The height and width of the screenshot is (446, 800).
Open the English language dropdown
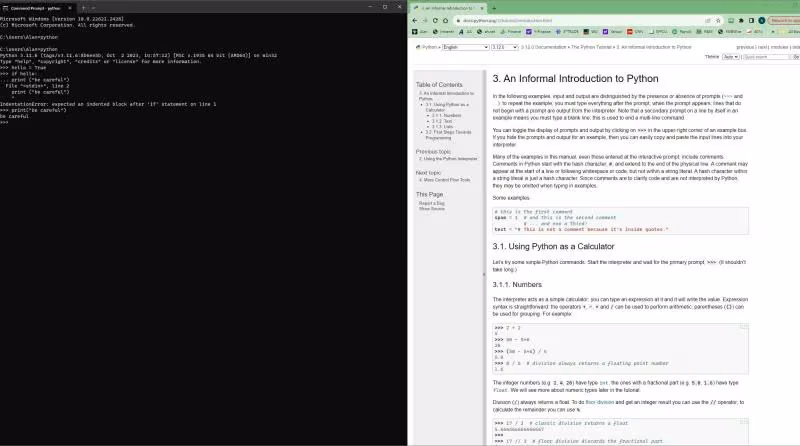[465, 47]
